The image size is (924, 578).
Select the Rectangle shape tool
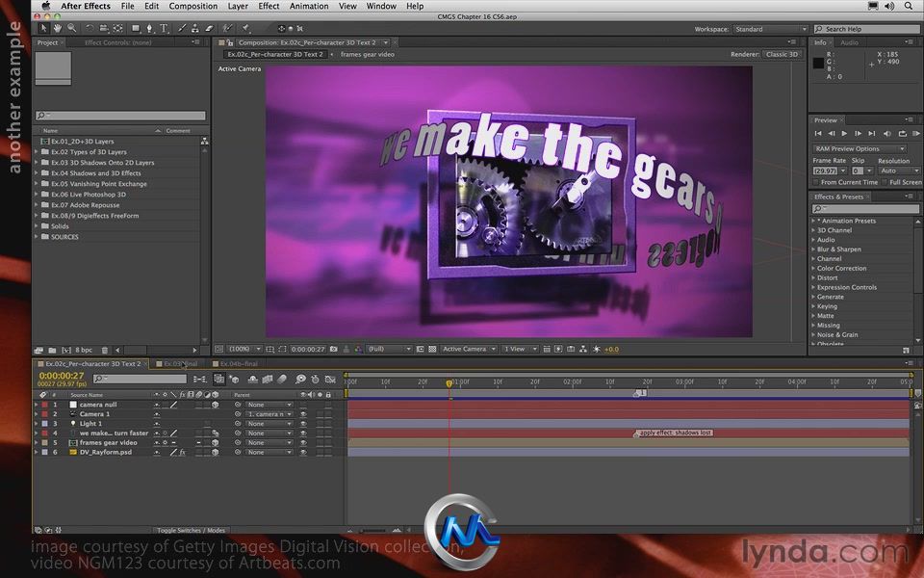pyautogui.click(x=136, y=28)
